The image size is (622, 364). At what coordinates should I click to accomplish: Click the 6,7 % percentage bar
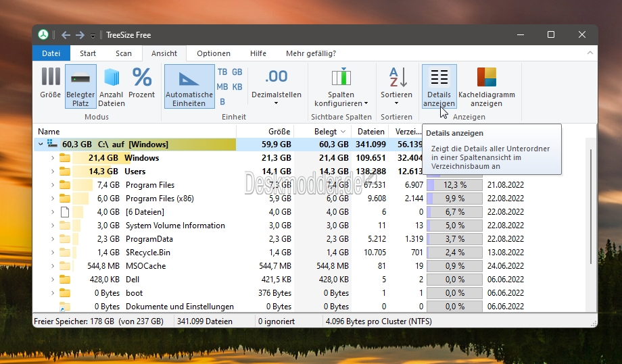454,212
